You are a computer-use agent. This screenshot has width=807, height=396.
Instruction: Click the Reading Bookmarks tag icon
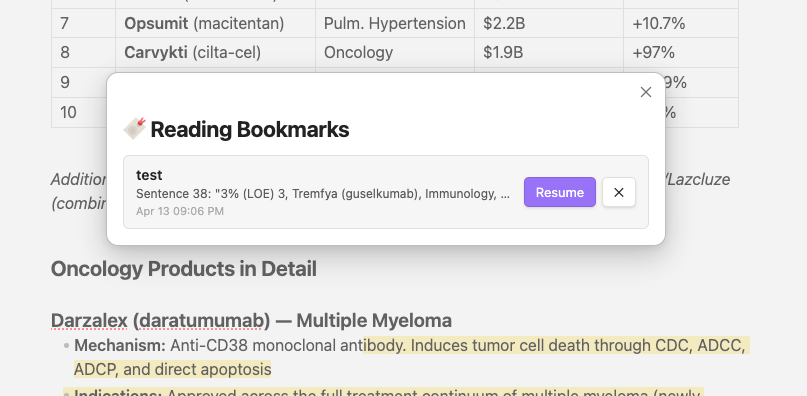tap(135, 129)
